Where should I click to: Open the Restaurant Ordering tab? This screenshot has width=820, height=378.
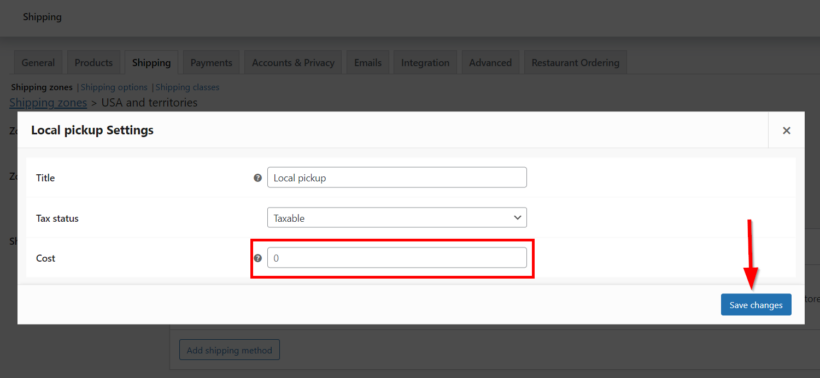click(x=575, y=63)
